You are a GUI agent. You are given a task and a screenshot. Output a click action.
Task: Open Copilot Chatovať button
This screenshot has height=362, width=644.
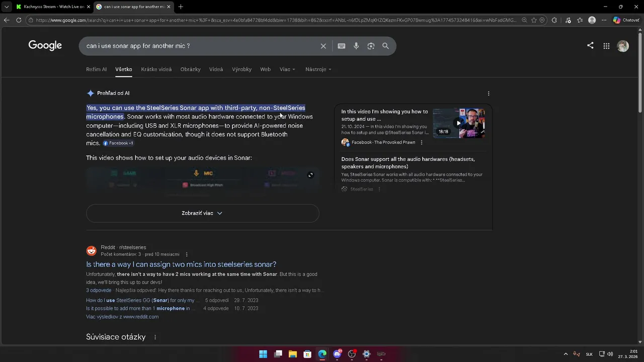(x=626, y=20)
